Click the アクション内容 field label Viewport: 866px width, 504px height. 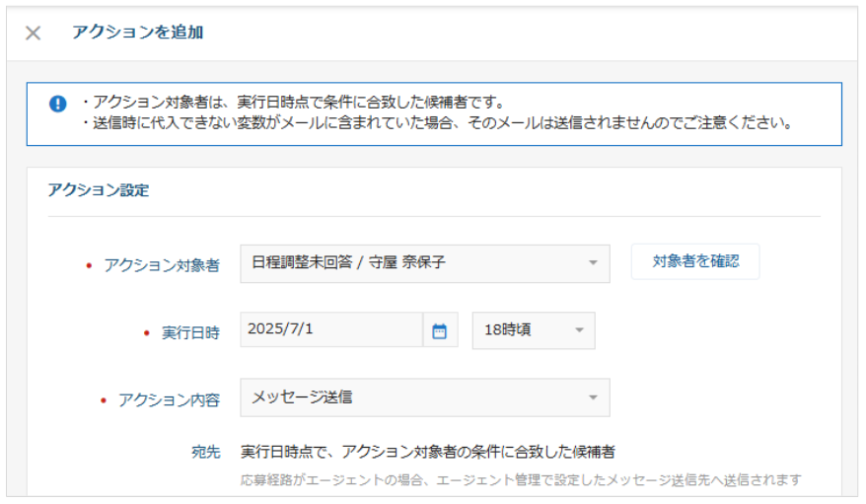click(169, 399)
